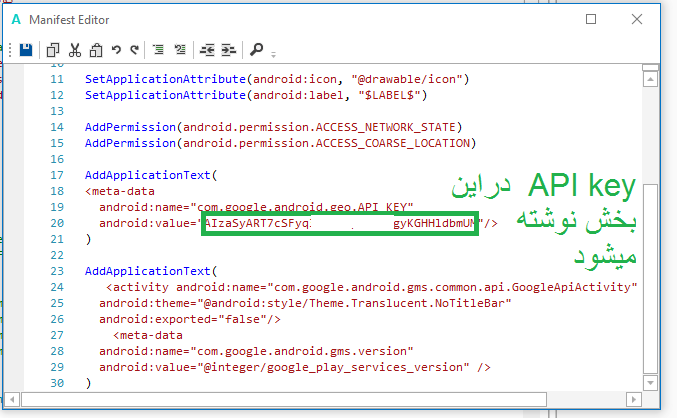Click the vertical scrollbar up arrow
The image size is (677, 418).
(x=651, y=72)
